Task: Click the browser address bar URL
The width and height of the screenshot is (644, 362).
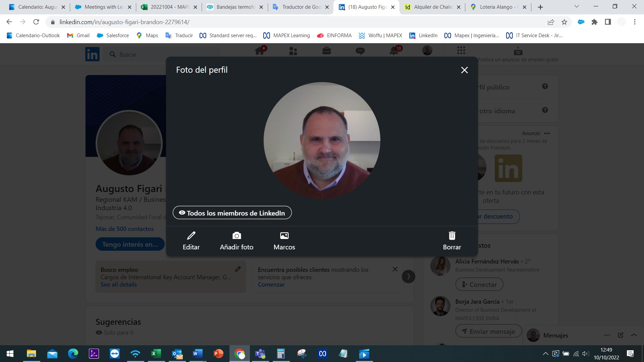Action: click(124, 22)
